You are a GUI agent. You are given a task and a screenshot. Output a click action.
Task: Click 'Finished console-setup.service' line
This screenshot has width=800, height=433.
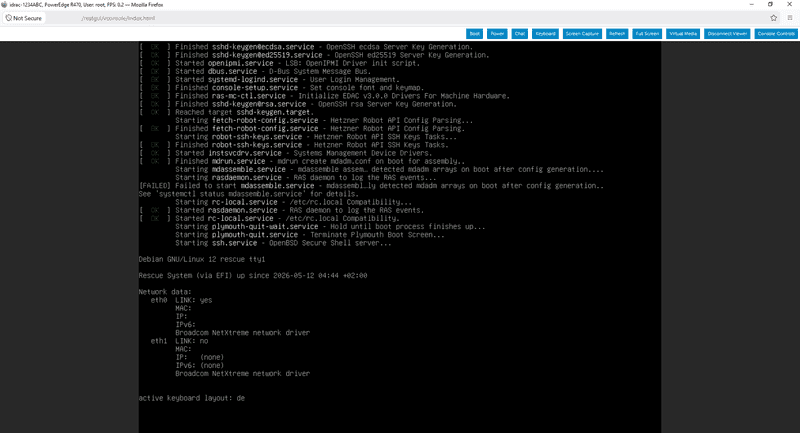pyautogui.click(x=281, y=88)
